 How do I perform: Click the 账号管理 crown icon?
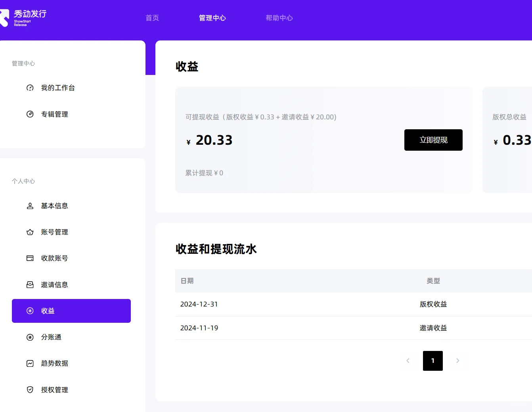tap(30, 232)
